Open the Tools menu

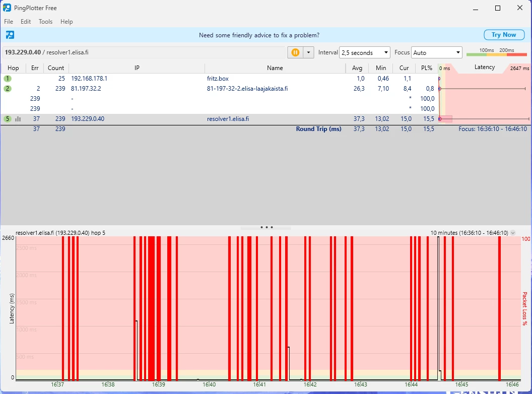click(45, 22)
